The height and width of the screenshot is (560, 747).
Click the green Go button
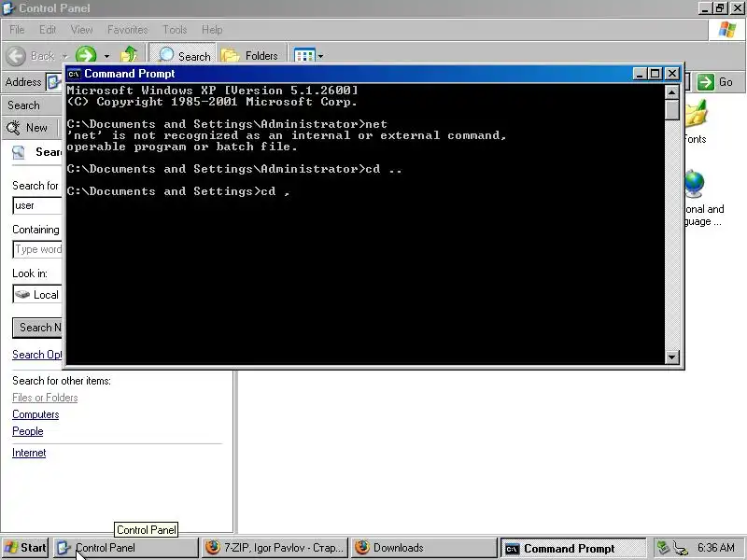(715, 82)
